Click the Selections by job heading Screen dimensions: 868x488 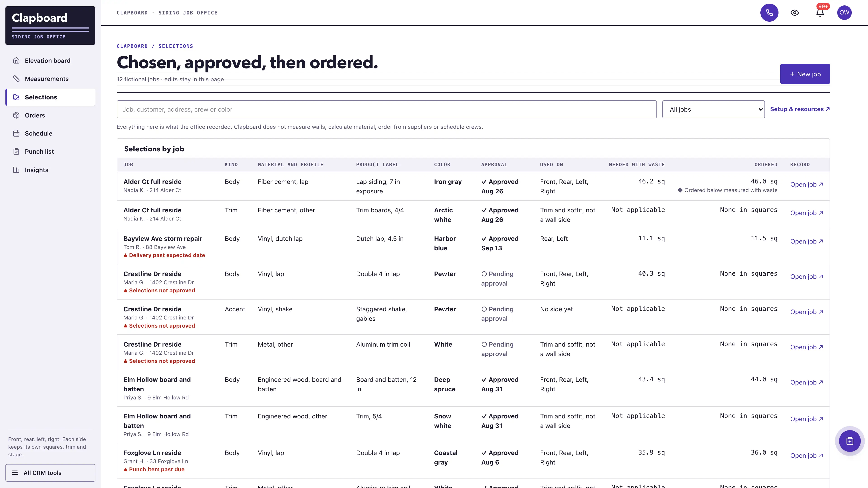tap(154, 148)
